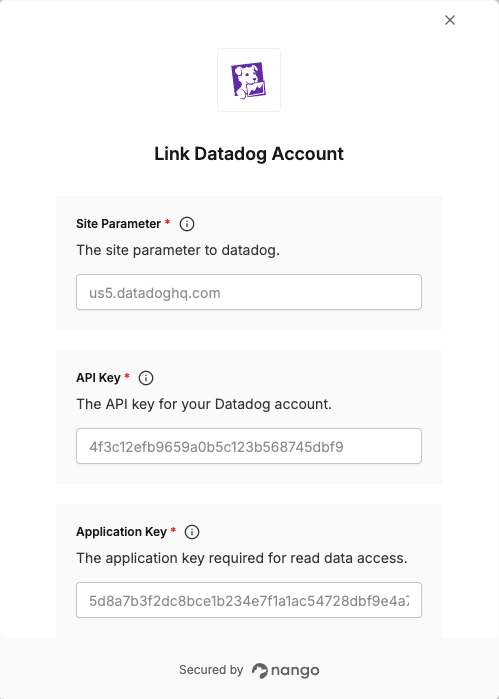Focus the API Key input field

tap(249, 446)
